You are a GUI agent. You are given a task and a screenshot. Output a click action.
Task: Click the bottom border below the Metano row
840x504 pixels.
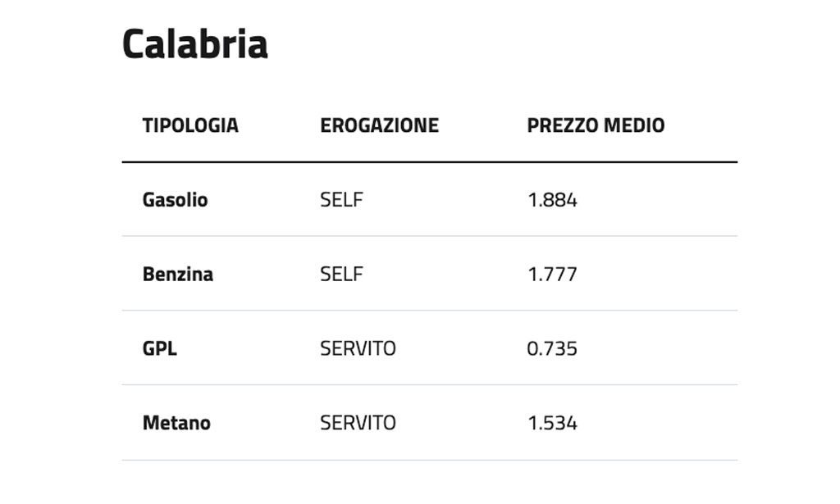pyautogui.click(x=429, y=460)
